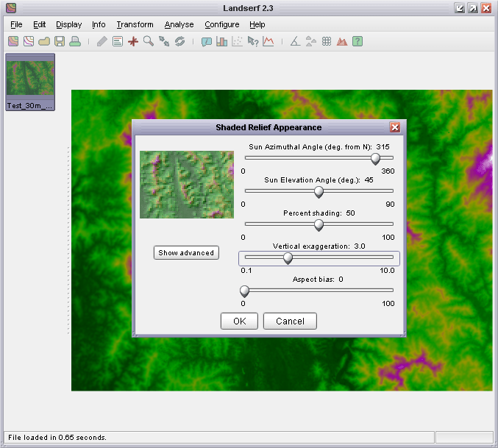Click the speech bubble info icon
The width and height of the screenshot is (498, 448).
207,41
